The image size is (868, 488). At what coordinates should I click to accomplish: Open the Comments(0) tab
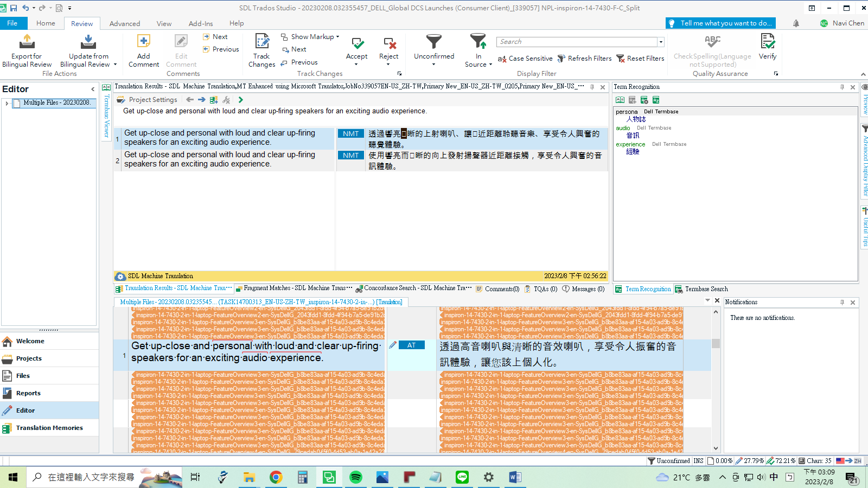click(497, 289)
